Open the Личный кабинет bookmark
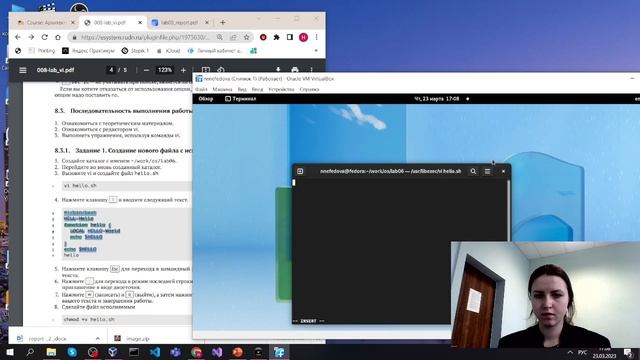 215,51
